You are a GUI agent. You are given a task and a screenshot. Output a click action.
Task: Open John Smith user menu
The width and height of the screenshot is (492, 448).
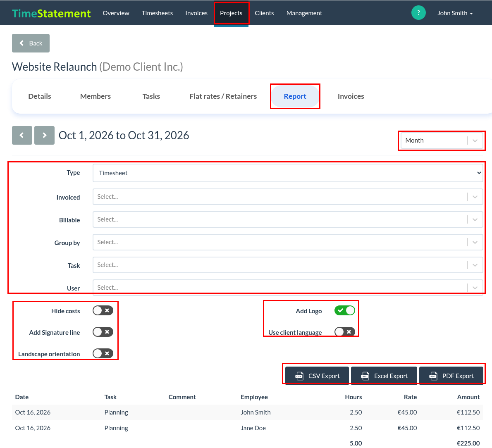(455, 13)
